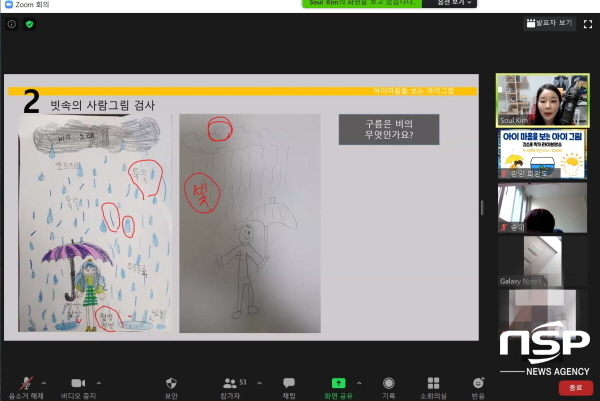Enter full screen mode icon
The image size is (600, 401).
tap(588, 23)
